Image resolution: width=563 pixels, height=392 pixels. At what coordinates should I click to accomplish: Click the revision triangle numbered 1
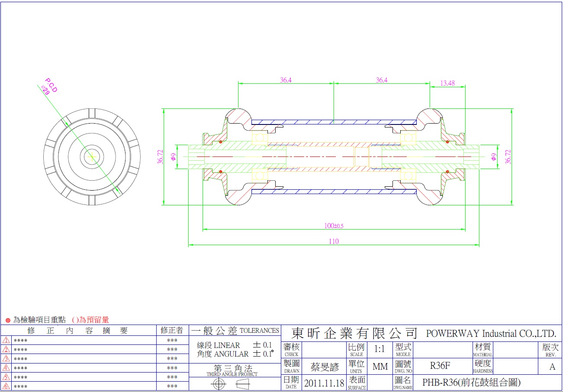[x=6, y=340]
